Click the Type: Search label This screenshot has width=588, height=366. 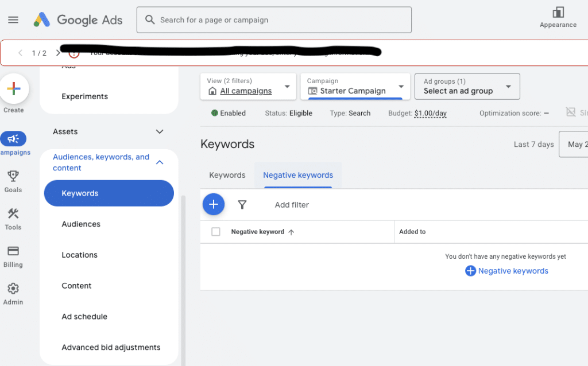(350, 113)
